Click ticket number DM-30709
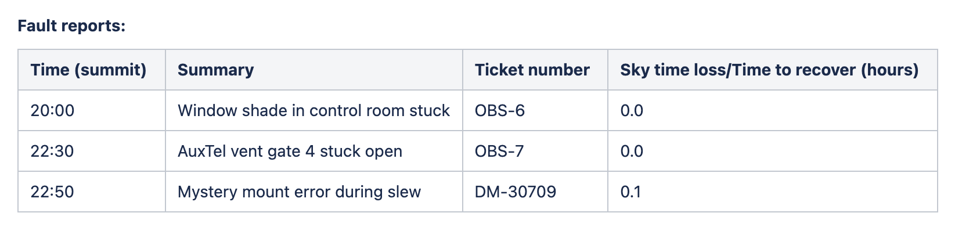980x238 pixels. point(515,192)
